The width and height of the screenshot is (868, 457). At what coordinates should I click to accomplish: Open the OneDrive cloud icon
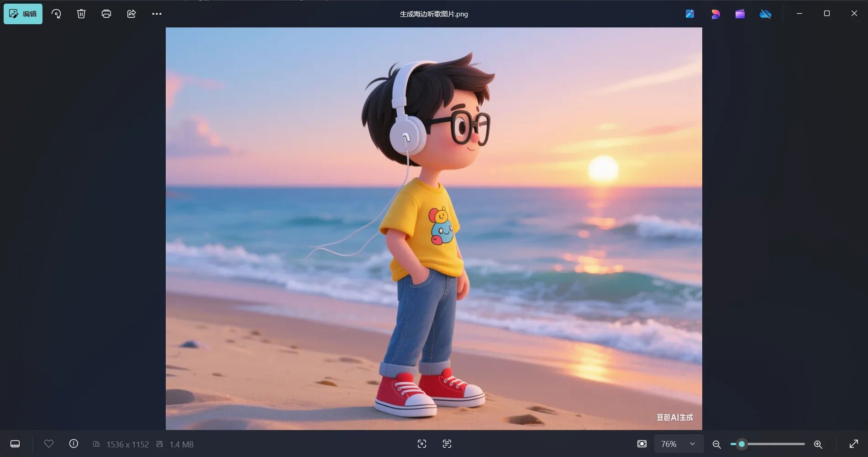[765, 14]
